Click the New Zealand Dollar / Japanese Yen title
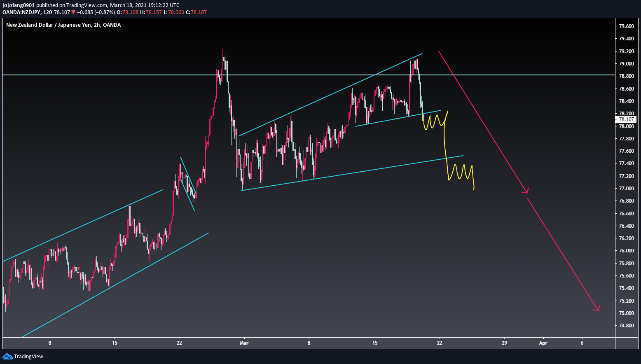 pyautogui.click(x=63, y=25)
